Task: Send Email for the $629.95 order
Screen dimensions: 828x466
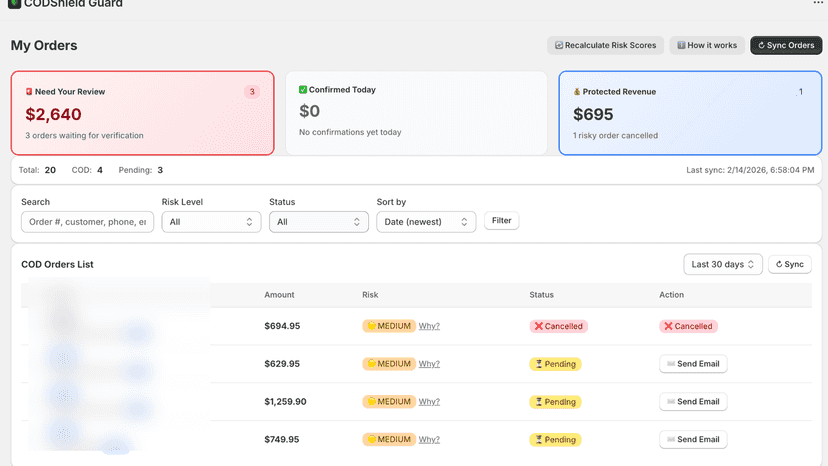Action: point(693,364)
